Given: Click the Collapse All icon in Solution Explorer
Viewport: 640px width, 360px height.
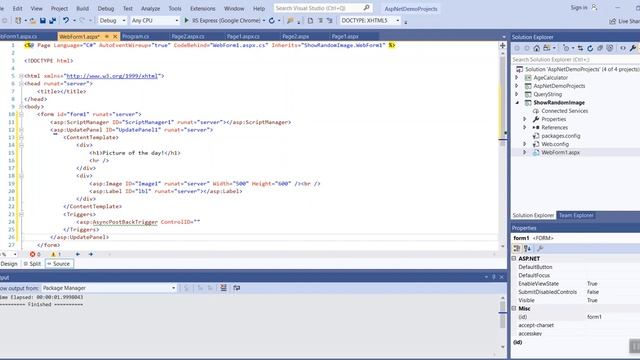Looking at the screenshot, I should point(600,48).
